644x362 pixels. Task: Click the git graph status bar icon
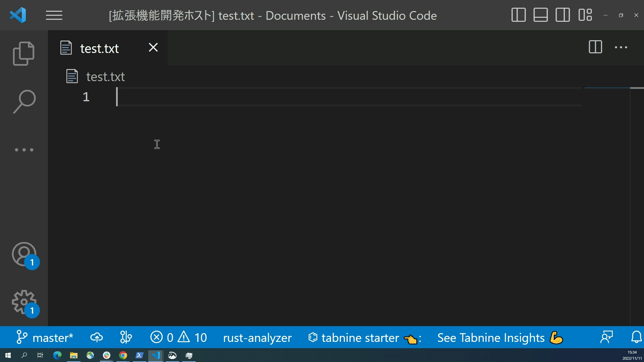[126, 338]
